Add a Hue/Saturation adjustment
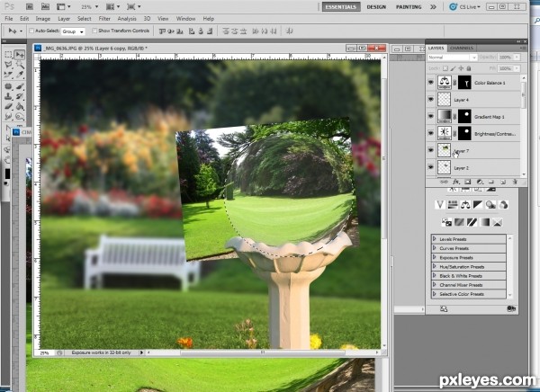This screenshot has height=392, width=540. [453, 205]
